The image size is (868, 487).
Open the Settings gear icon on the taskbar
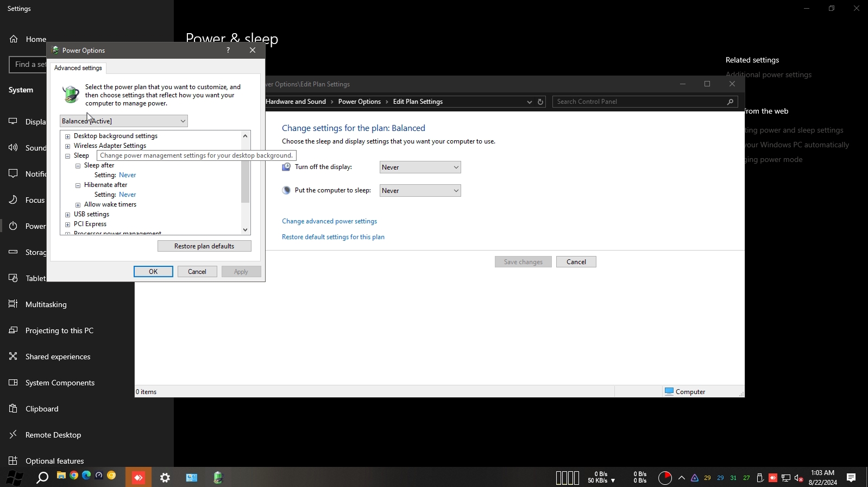[x=165, y=478]
